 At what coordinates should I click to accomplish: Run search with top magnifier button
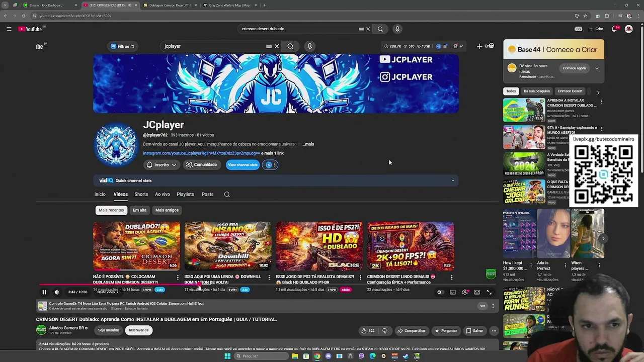pyautogui.click(x=380, y=29)
